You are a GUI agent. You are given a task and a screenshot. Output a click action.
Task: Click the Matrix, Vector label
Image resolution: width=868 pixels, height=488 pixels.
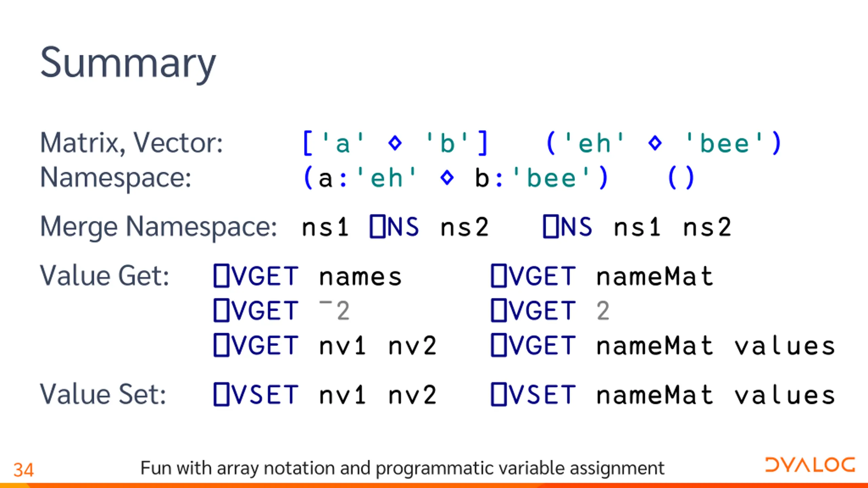pyautogui.click(x=132, y=143)
